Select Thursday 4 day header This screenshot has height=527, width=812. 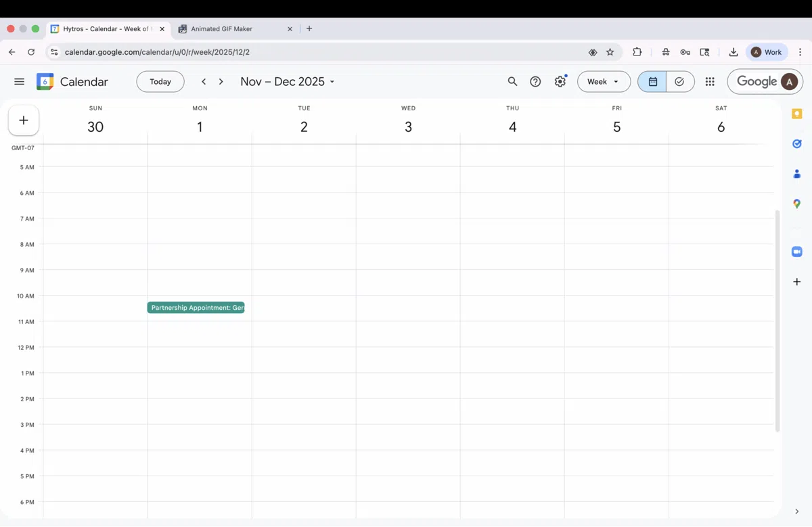point(512,127)
